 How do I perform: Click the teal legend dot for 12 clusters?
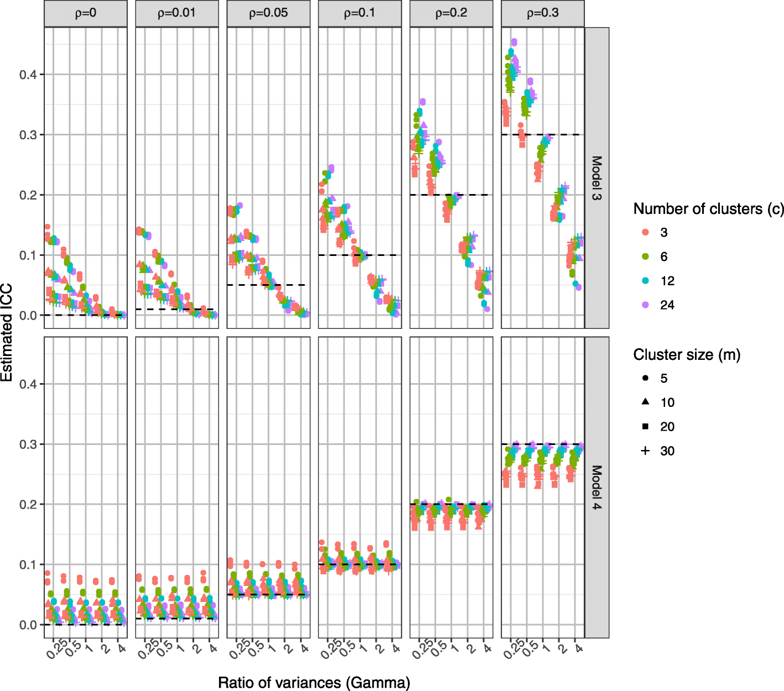[x=645, y=281]
